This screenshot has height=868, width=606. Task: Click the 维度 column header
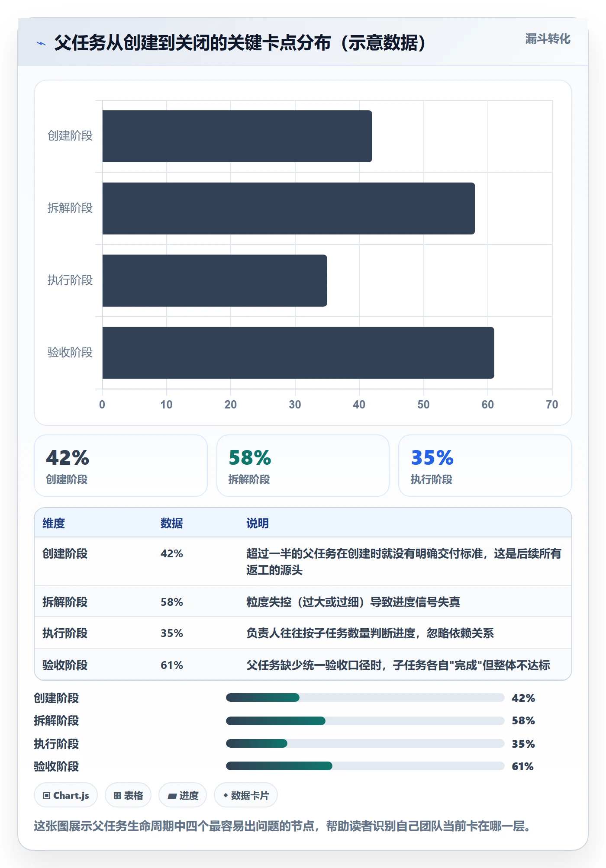tap(54, 523)
